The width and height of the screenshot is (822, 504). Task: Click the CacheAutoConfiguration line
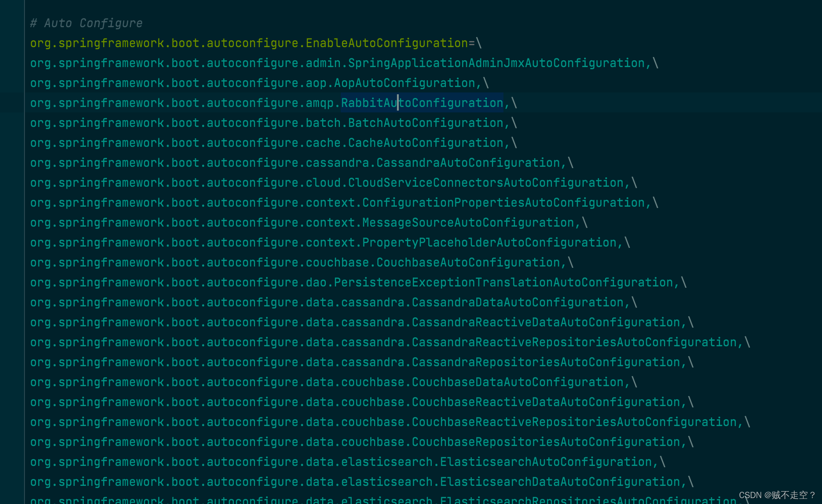pos(273,143)
